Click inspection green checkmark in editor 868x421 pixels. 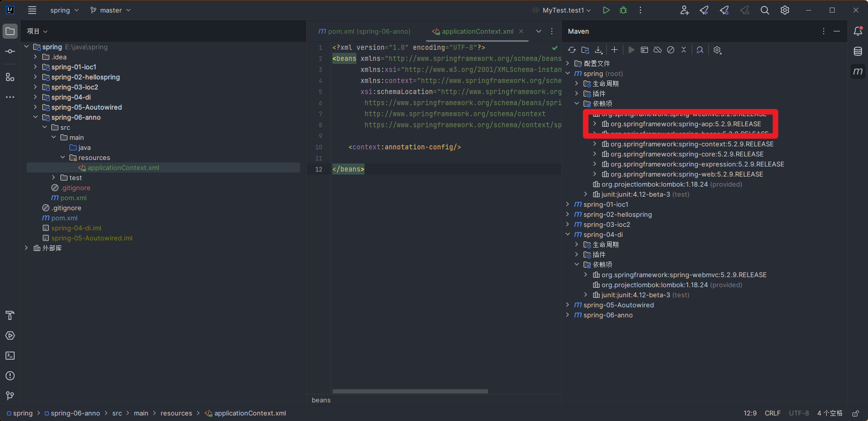554,48
